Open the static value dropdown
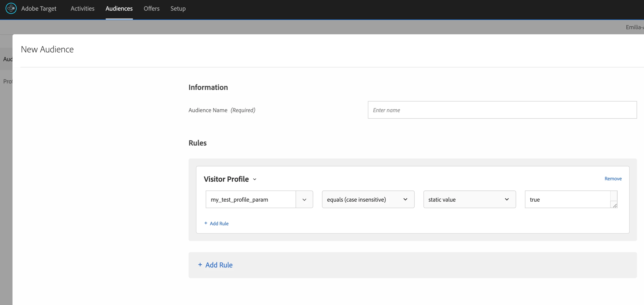 469,199
